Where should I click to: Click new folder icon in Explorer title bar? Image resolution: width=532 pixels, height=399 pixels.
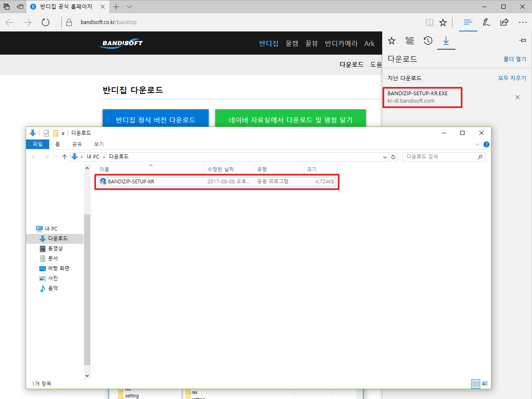pos(55,133)
